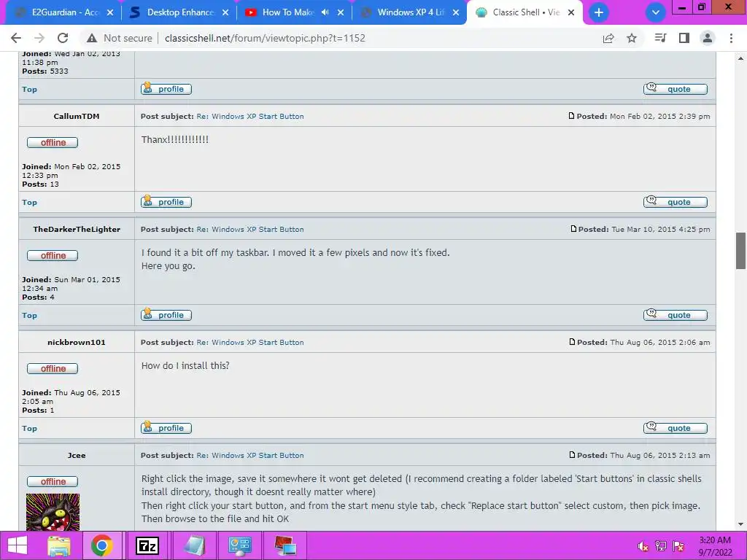The height and width of the screenshot is (560, 747).
Task: Quote TheDarkerTheLighter's post
Action: [675, 315]
